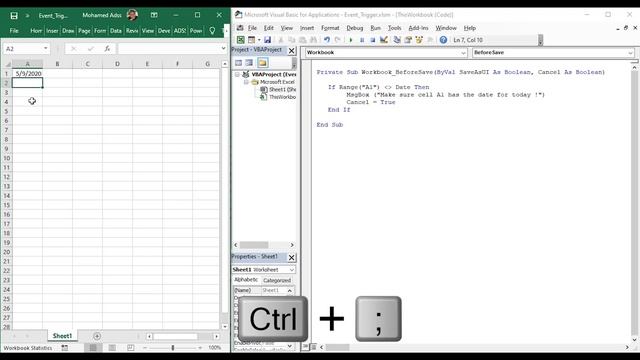Screen dimensions: 640x360
Task: Close the Project - VBAProject panel
Action: click(291, 51)
